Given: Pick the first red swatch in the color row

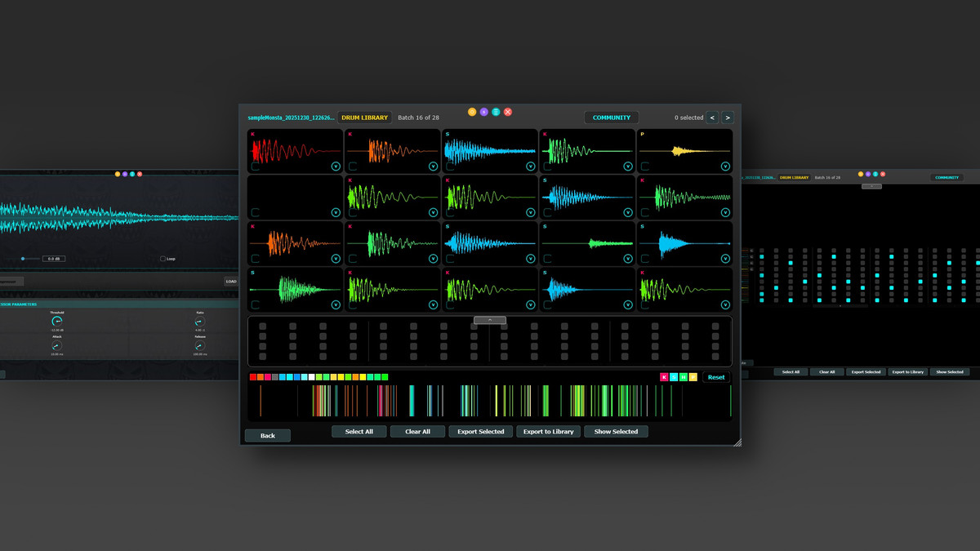Looking at the screenshot, I should pos(253,377).
